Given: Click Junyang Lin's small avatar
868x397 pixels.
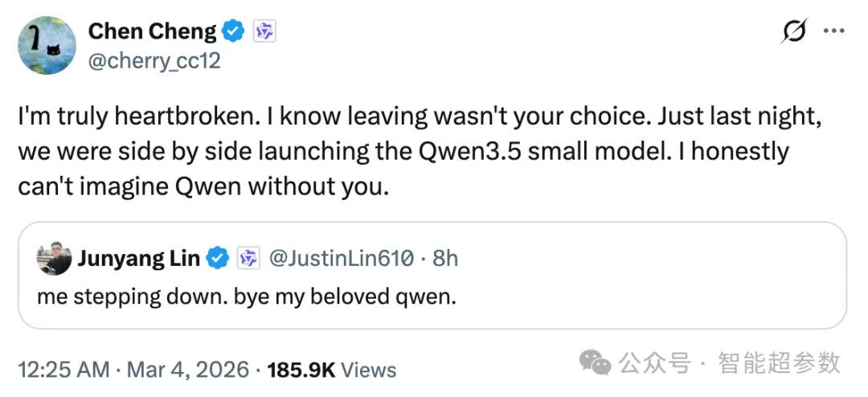Looking at the screenshot, I should 53,259.
